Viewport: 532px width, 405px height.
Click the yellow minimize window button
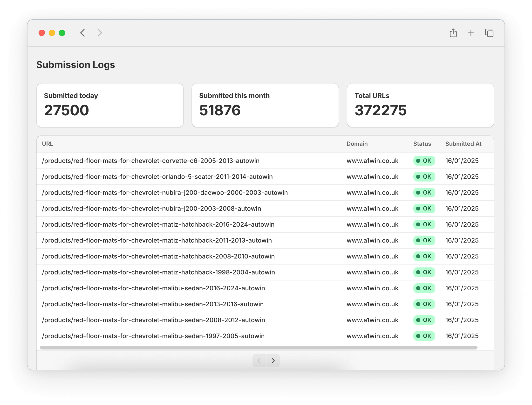[x=52, y=33]
